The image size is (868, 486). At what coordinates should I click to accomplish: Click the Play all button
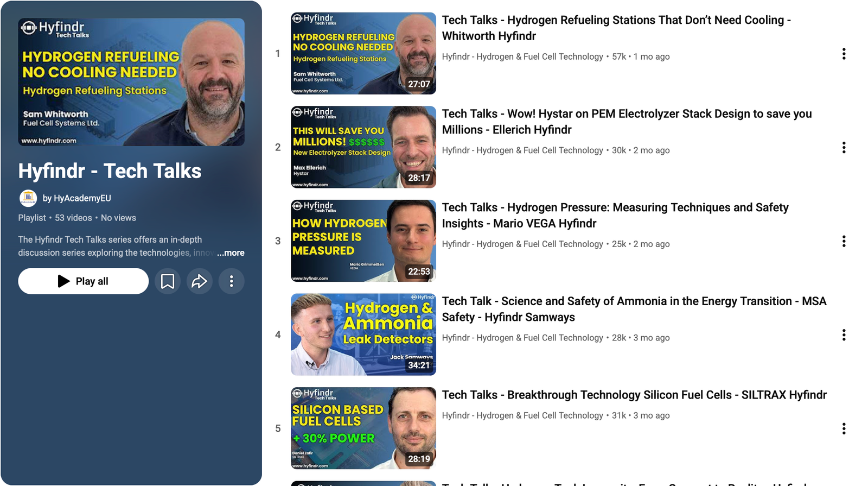(x=83, y=281)
